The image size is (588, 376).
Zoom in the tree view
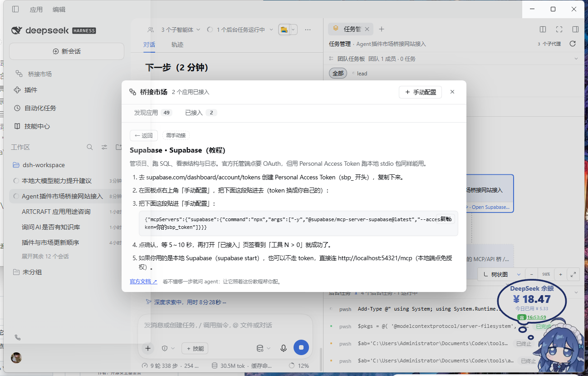point(561,274)
